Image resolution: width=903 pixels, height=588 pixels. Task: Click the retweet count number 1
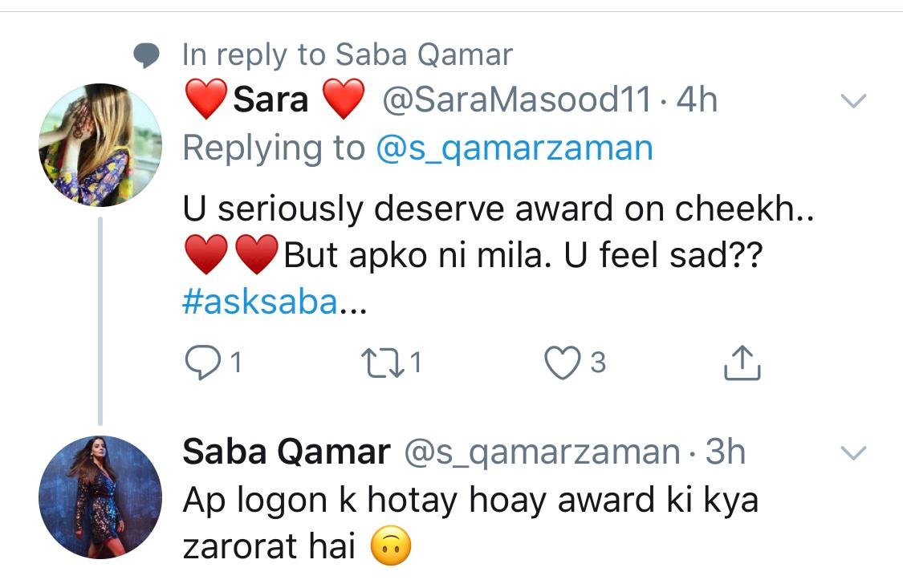click(415, 363)
